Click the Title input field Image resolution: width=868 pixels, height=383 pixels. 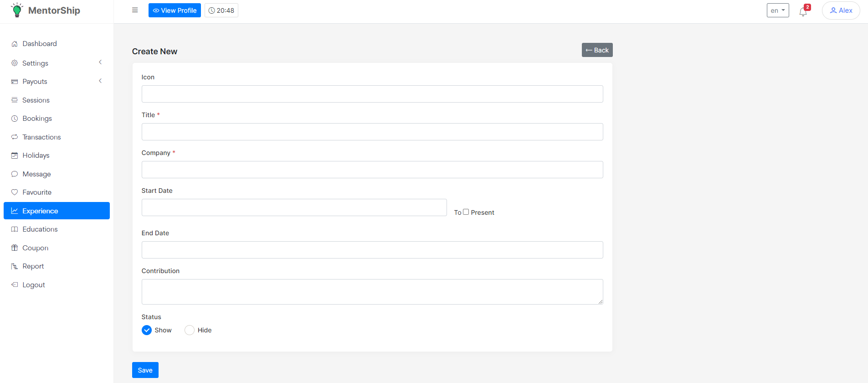click(x=372, y=132)
